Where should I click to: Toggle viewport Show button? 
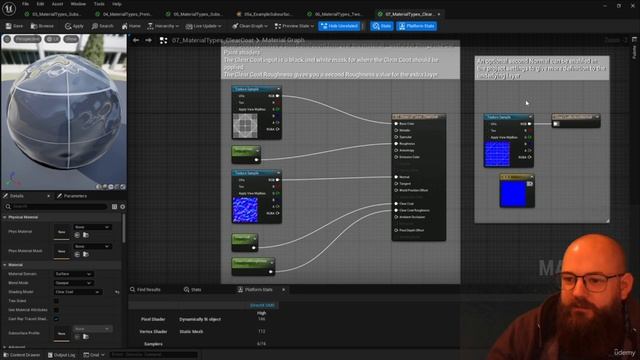click(71, 39)
